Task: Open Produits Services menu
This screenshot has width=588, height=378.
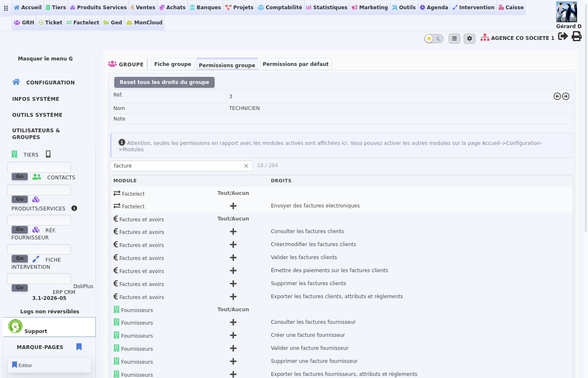Action: [x=98, y=8]
